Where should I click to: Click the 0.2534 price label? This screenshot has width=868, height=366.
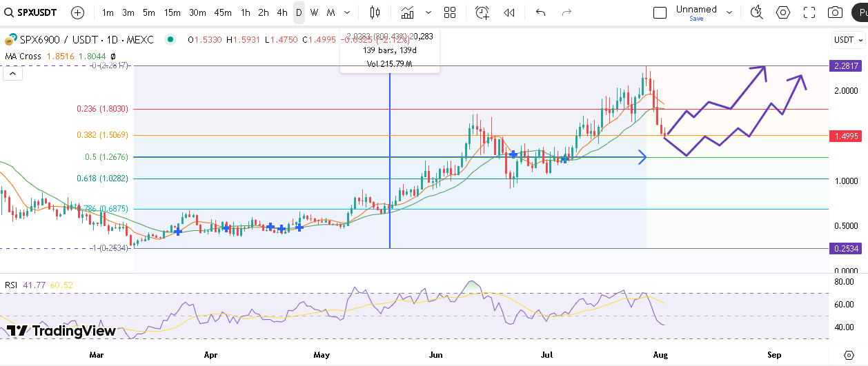(846, 248)
